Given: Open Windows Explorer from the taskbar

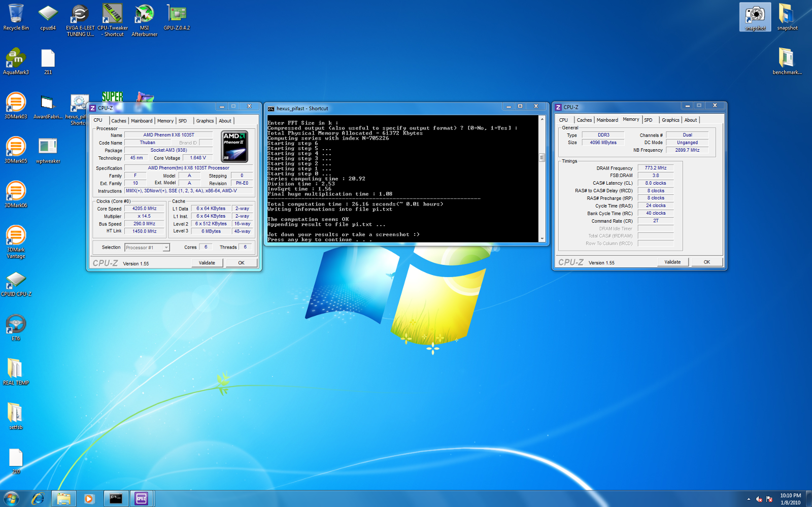Looking at the screenshot, I should (x=63, y=499).
